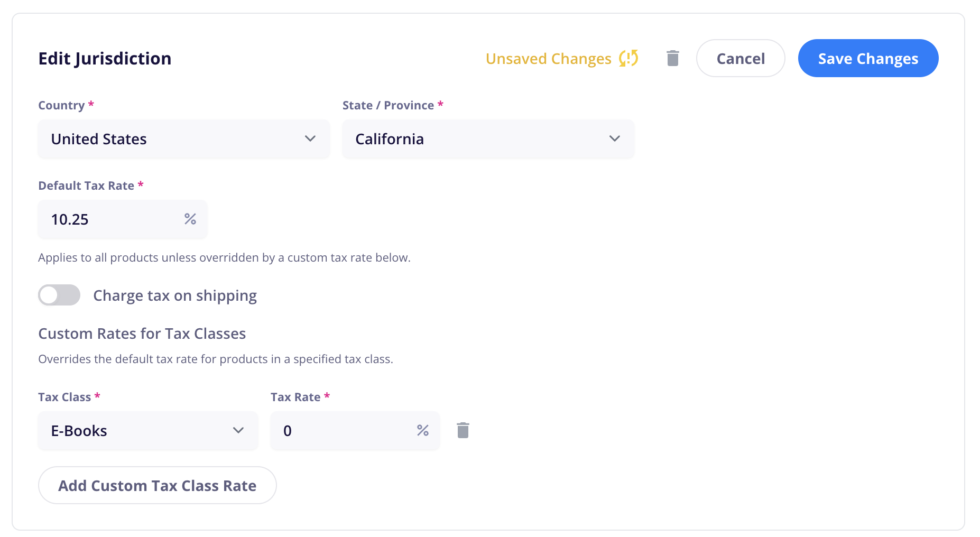This screenshot has height=537, width=980.
Task: Click the 'Applies to all products' helper text
Action: [224, 257]
